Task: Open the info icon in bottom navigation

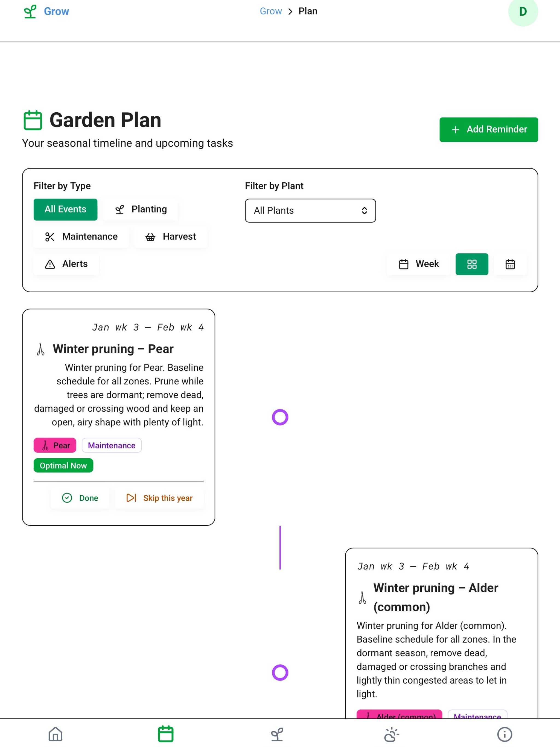Action: tap(504, 734)
